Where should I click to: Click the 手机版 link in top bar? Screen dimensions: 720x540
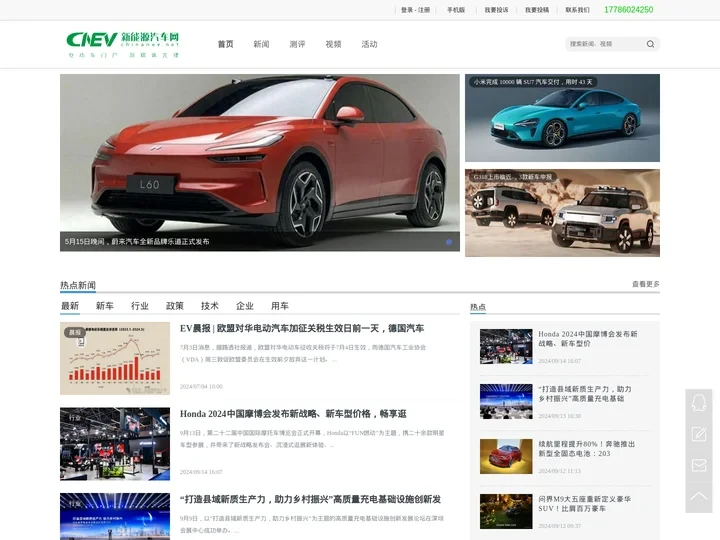point(456,10)
